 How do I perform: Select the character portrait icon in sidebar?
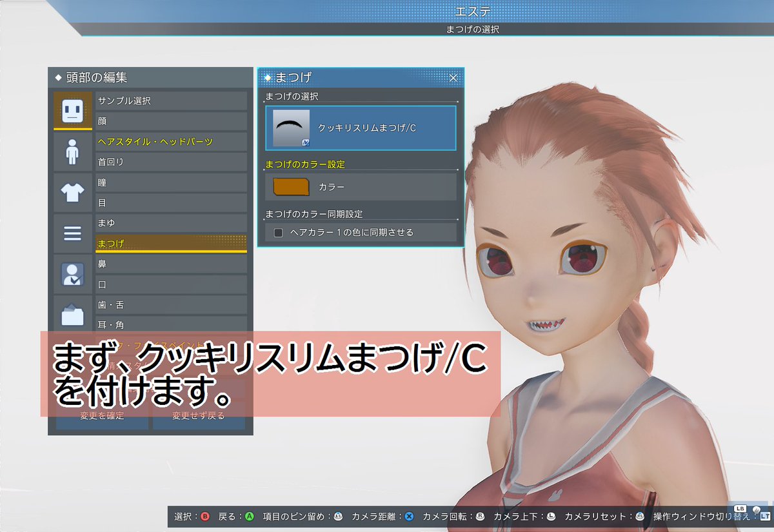tap(72, 274)
